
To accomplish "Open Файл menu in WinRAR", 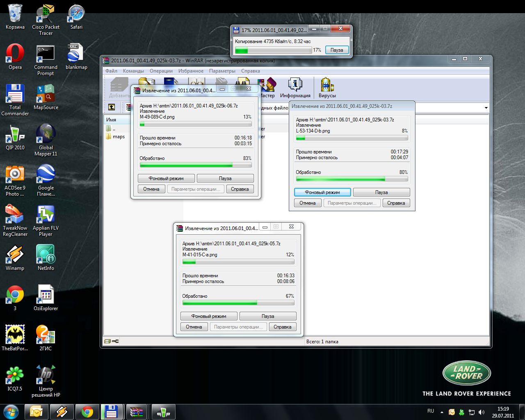I will pyautogui.click(x=111, y=71).
